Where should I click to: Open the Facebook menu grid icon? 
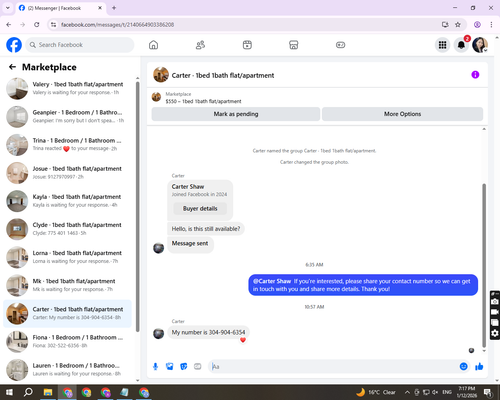(x=442, y=45)
